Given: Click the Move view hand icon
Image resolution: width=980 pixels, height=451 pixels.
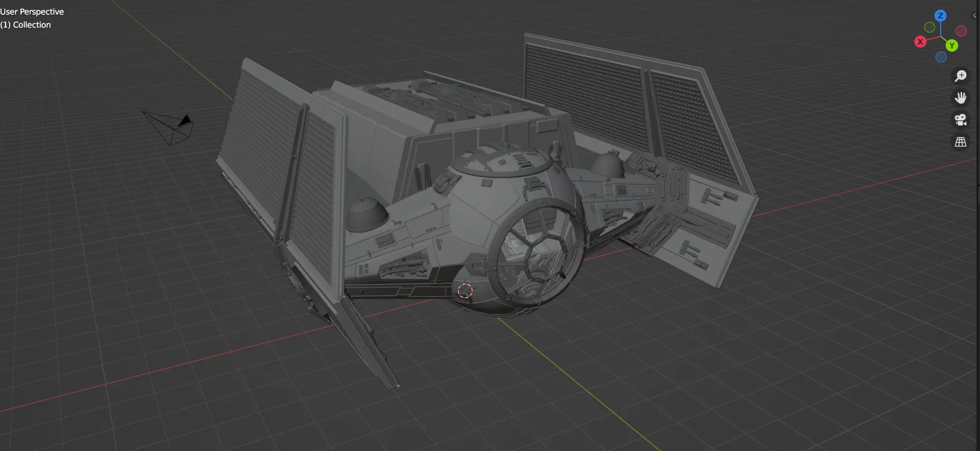Looking at the screenshot, I should pos(960,98).
